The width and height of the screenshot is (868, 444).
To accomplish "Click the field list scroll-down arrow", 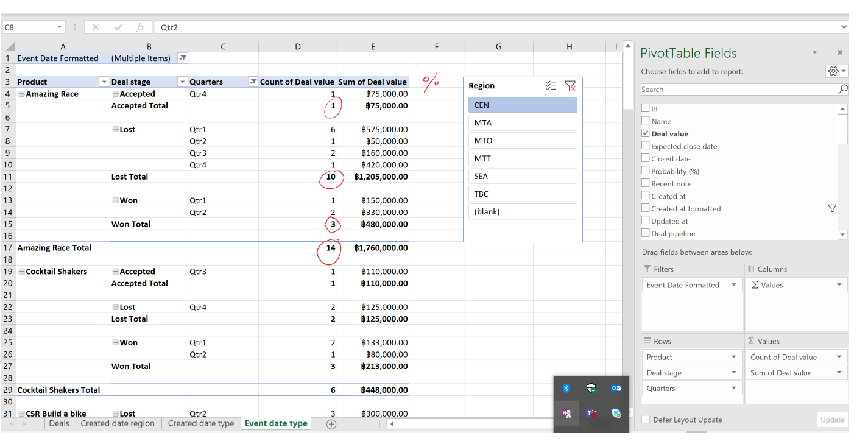I will pos(843,234).
